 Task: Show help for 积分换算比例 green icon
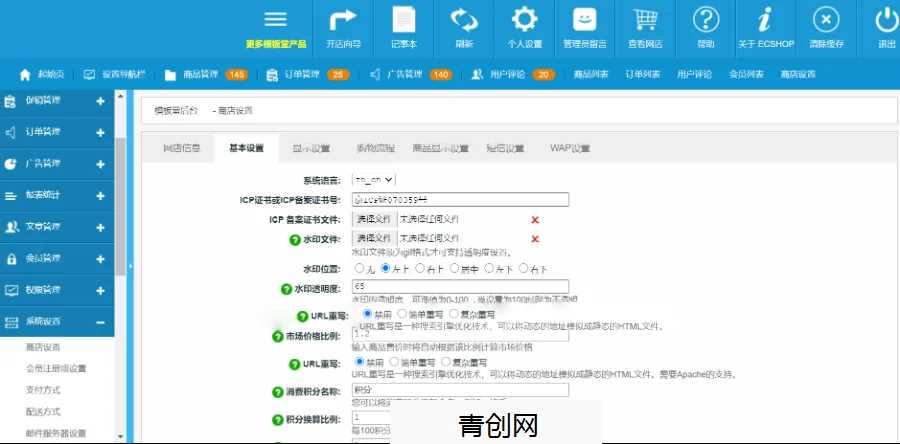(x=278, y=420)
